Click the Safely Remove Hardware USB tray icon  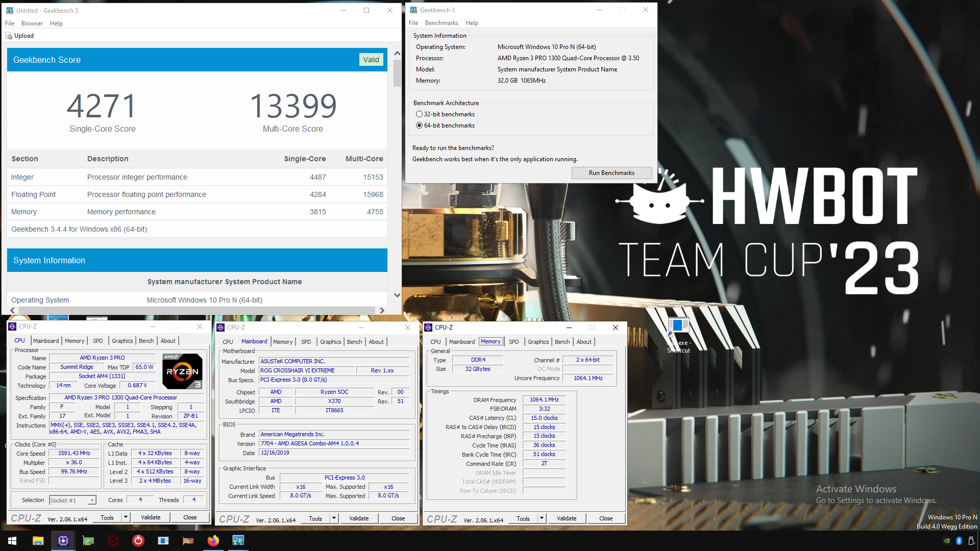tap(971, 541)
